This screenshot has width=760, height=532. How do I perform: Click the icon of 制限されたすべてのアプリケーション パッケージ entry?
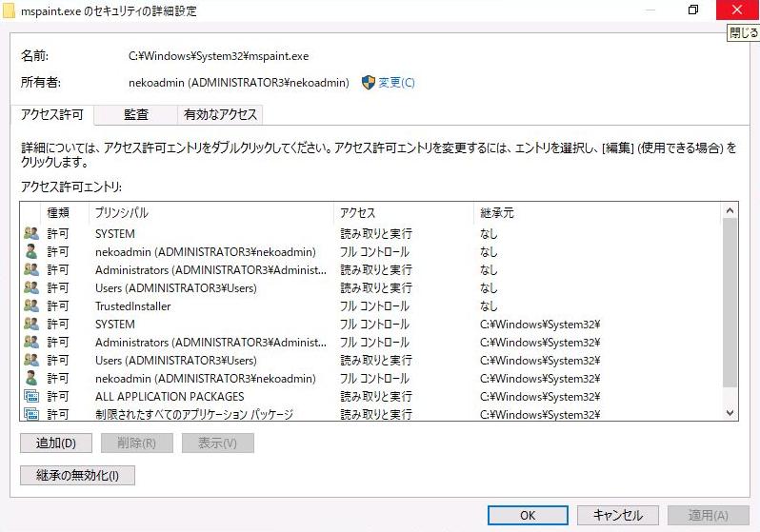pos(31,414)
